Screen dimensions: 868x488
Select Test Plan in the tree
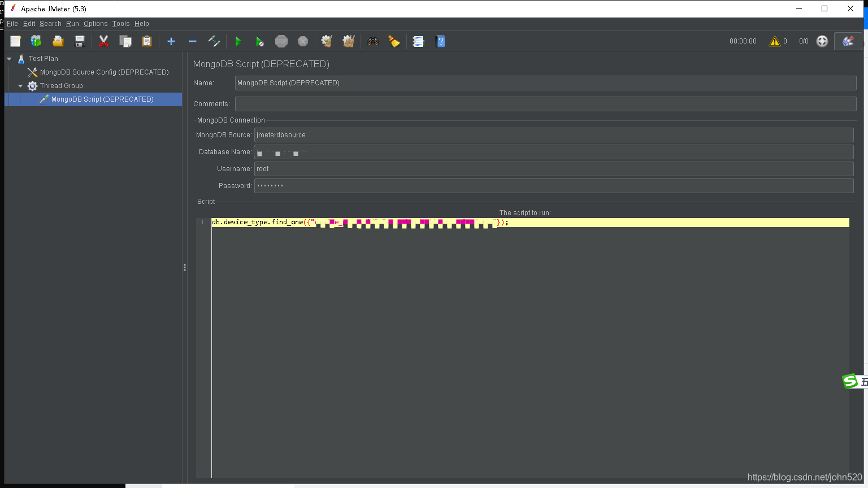[44, 59]
